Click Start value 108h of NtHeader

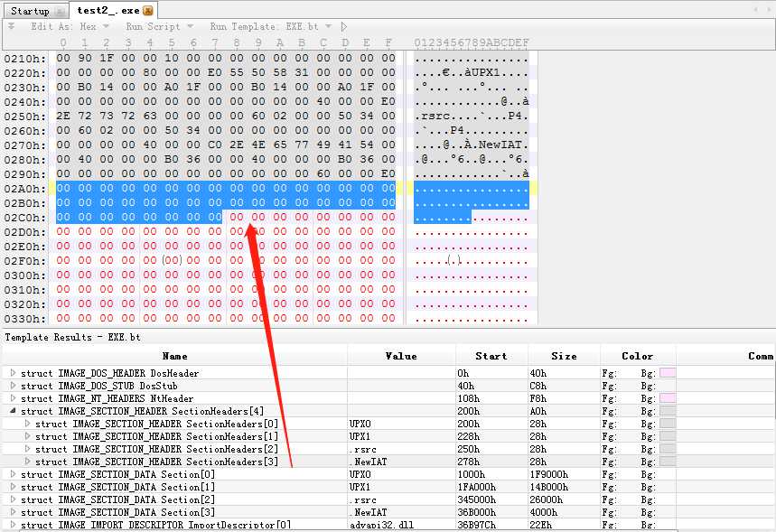coord(468,398)
